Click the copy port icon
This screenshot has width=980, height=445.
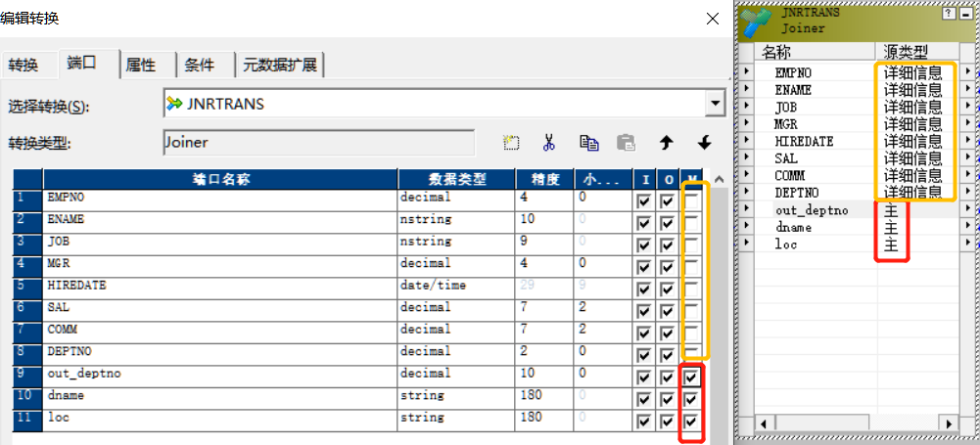(588, 143)
